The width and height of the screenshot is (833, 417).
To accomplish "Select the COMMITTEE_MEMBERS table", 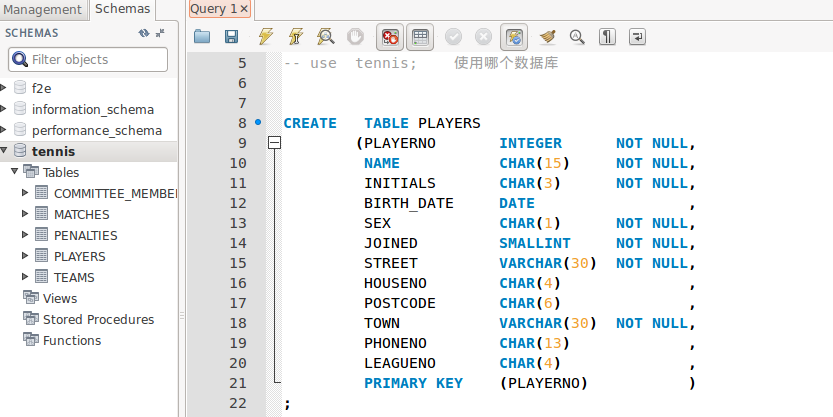I will 115,193.
